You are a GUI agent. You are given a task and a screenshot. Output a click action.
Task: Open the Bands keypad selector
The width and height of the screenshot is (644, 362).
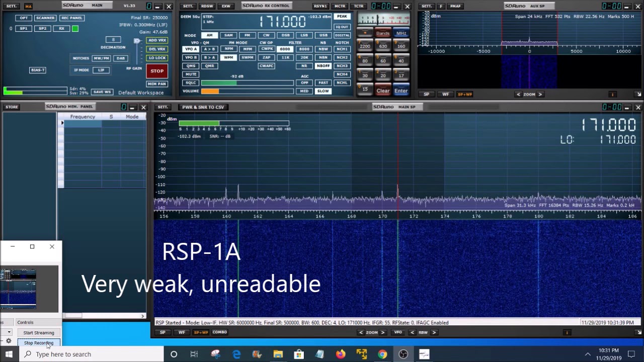[x=383, y=33]
